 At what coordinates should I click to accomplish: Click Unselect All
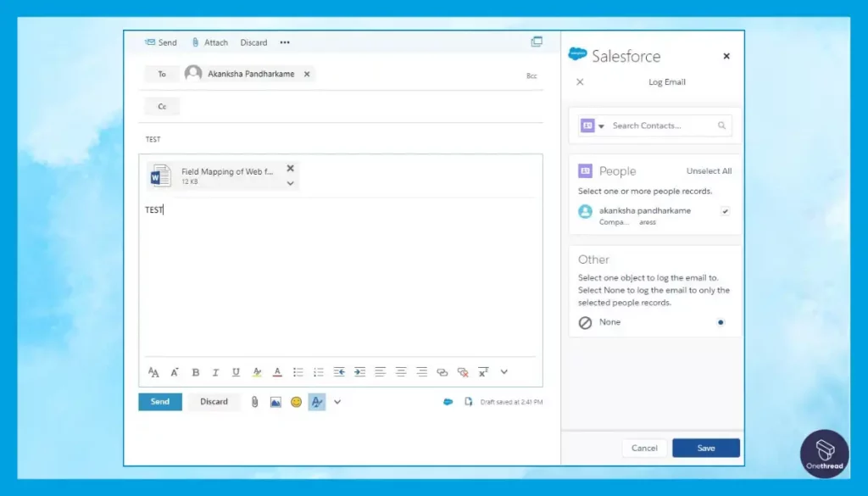(709, 171)
